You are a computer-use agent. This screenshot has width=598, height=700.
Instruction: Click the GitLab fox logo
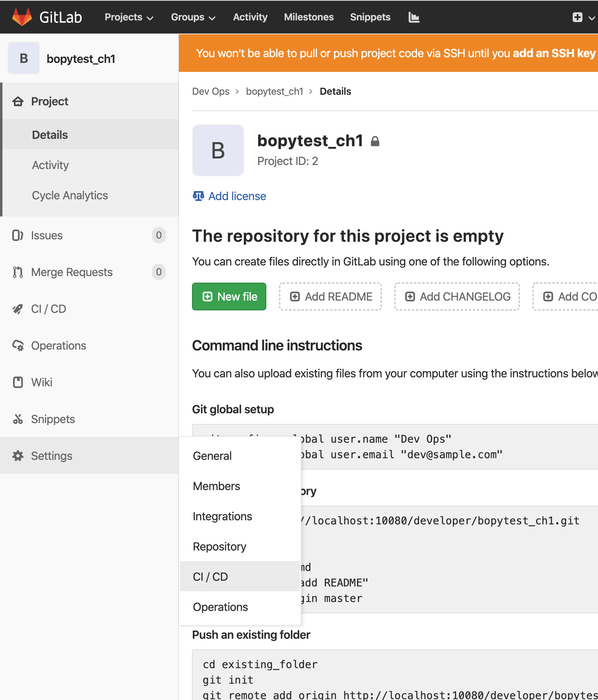click(22, 17)
